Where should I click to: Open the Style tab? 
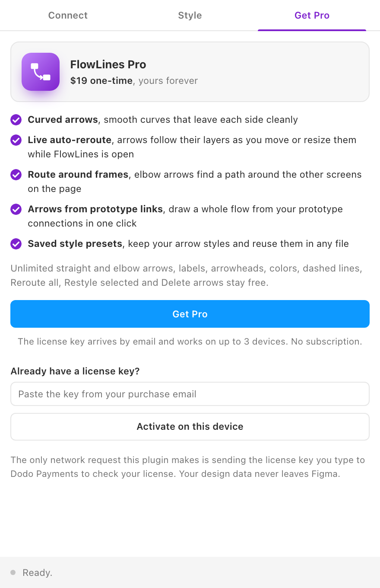tap(190, 16)
